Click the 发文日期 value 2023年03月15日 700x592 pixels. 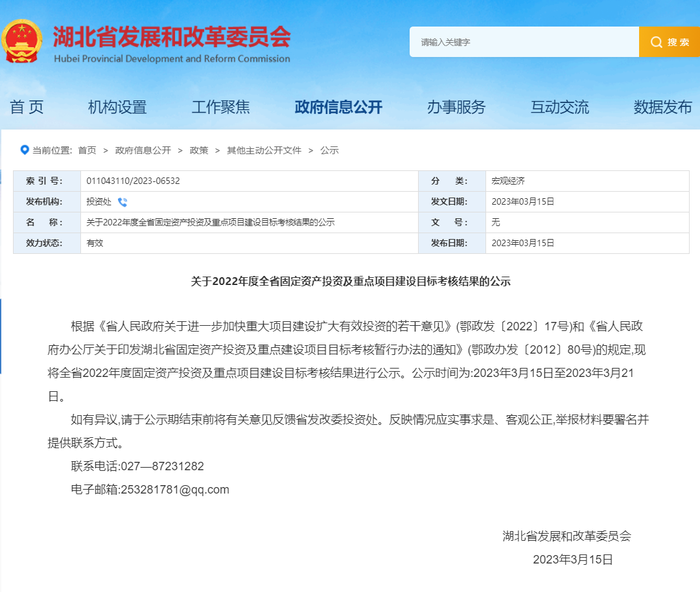[x=523, y=201]
